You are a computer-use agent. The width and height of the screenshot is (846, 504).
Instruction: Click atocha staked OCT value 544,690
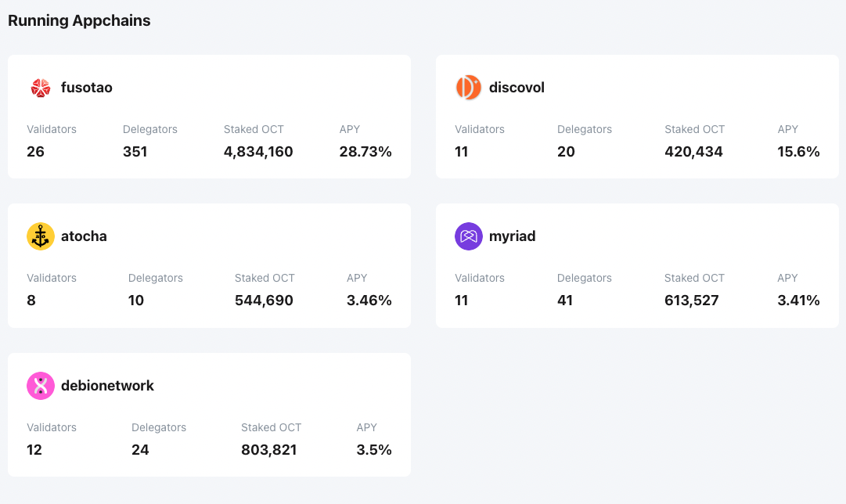tap(264, 301)
